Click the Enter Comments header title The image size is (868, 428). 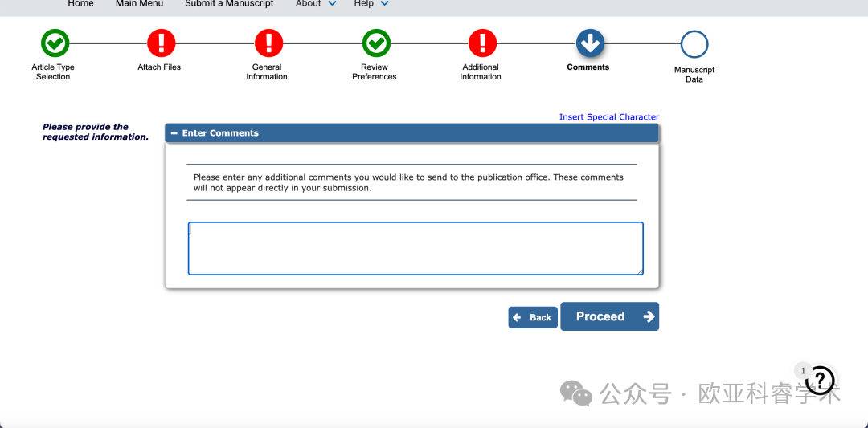coord(220,133)
